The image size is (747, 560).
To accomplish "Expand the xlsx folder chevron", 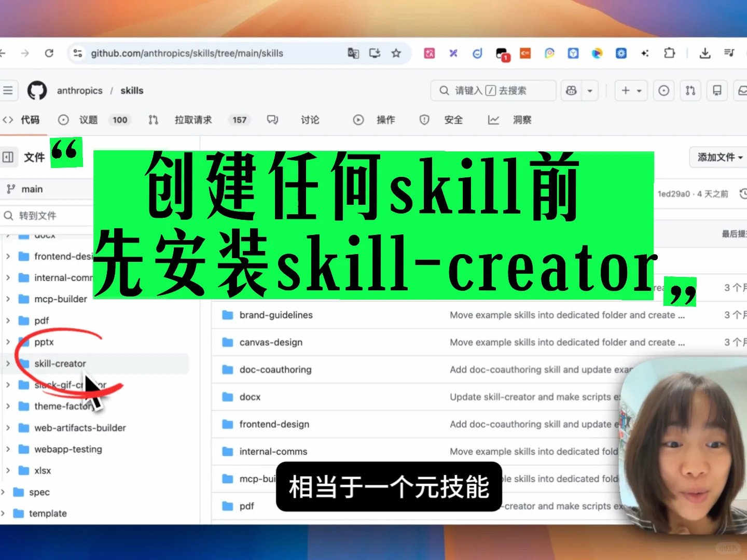I will pos(8,470).
